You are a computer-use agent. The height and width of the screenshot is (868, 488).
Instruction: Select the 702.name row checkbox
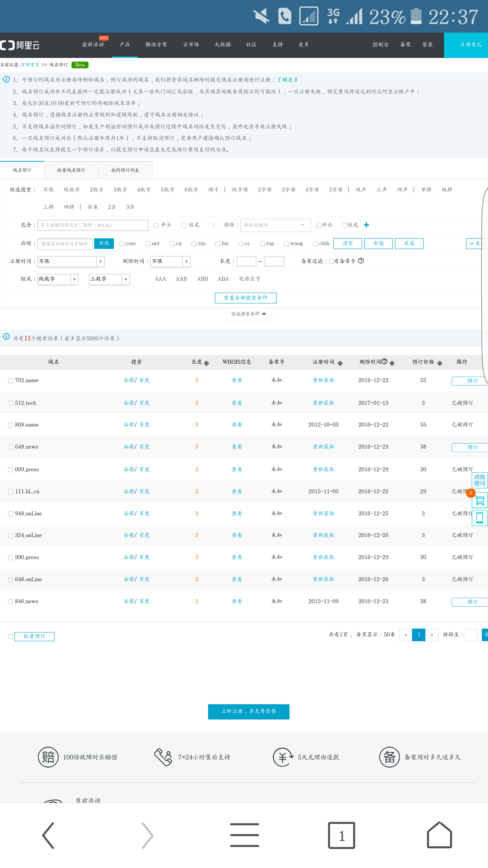11,381
